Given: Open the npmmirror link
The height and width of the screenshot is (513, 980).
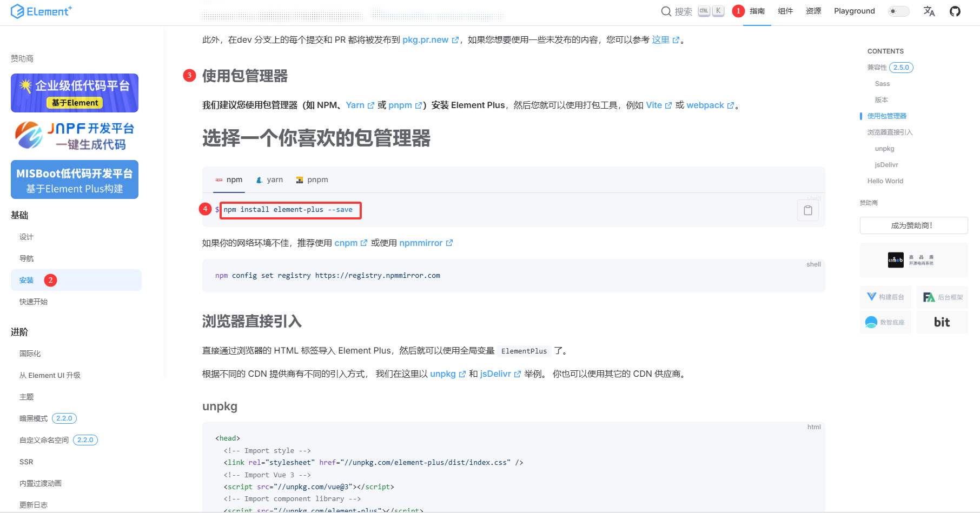Looking at the screenshot, I should click(x=426, y=243).
